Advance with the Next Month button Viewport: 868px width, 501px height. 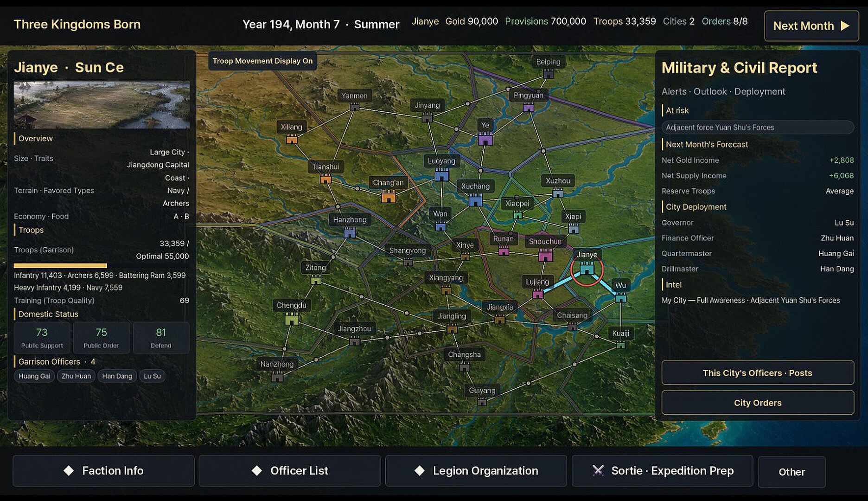coord(811,26)
